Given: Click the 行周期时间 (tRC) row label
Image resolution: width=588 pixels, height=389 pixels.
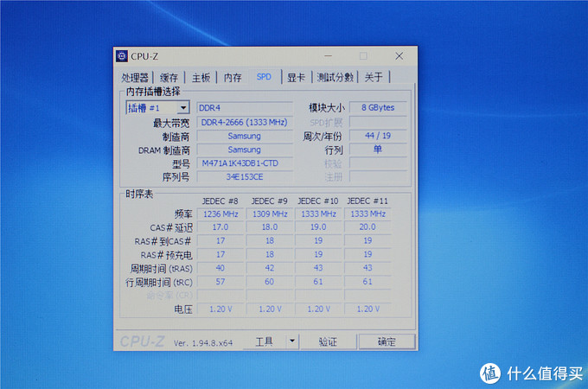Looking at the screenshot, I should click(158, 282).
